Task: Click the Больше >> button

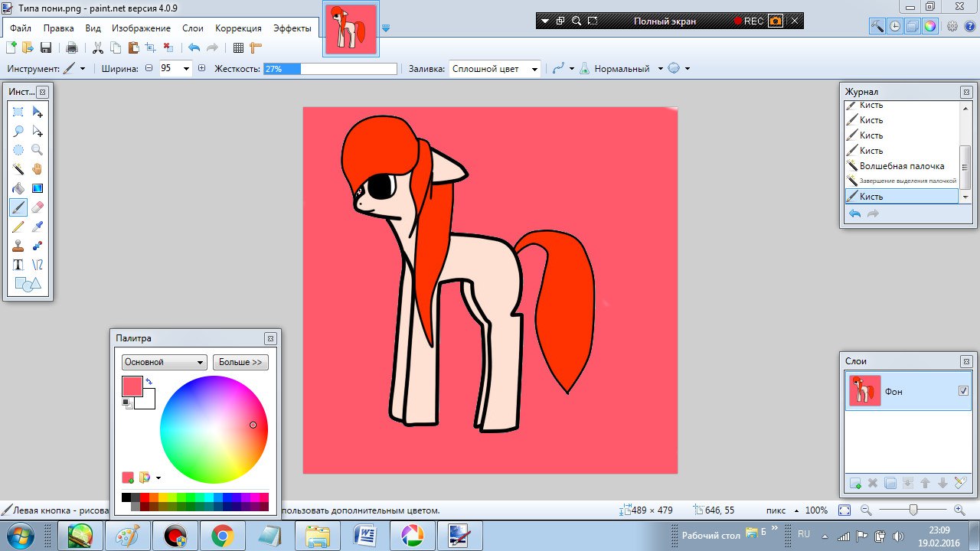Action: tap(240, 362)
